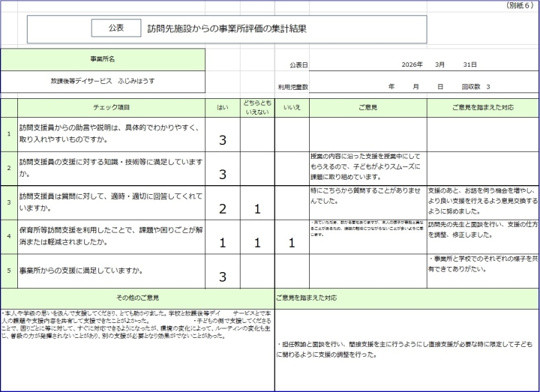Select the 事業所名 header cell
The width and height of the screenshot is (540, 392).
pyautogui.click(x=103, y=59)
